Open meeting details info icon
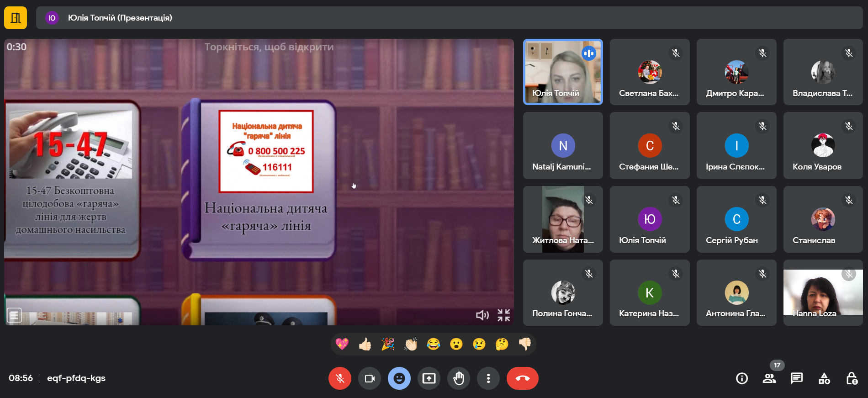This screenshot has height=398, width=868. coord(741,378)
